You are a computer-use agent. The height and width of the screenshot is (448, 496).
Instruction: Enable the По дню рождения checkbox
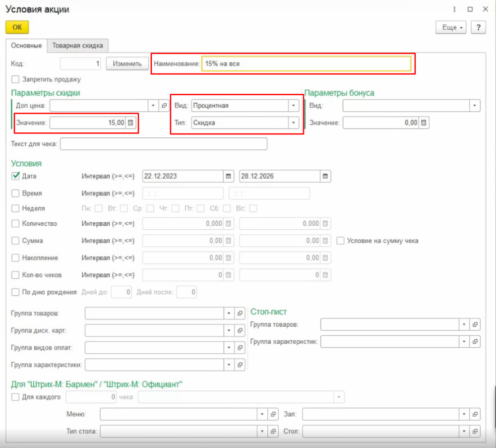point(15,292)
